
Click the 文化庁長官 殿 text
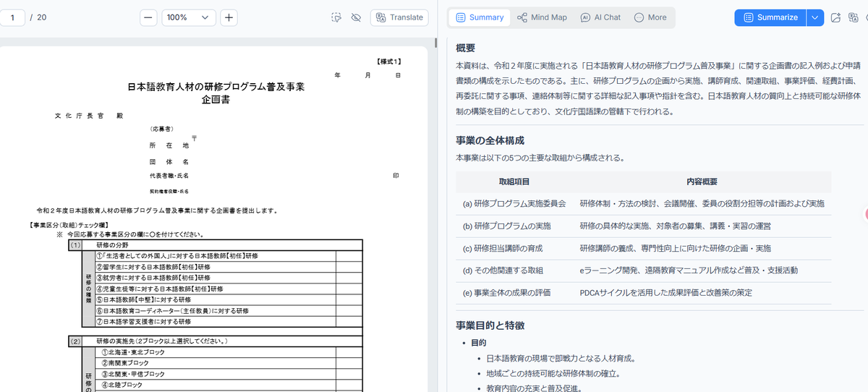point(90,116)
